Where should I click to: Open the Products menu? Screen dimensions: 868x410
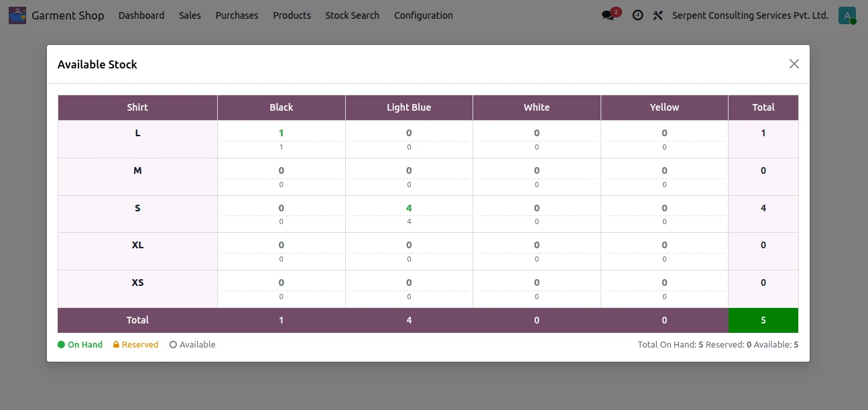point(292,15)
